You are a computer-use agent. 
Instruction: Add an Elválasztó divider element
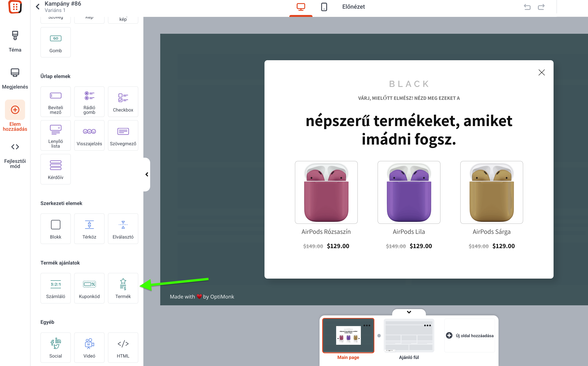click(x=123, y=229)
